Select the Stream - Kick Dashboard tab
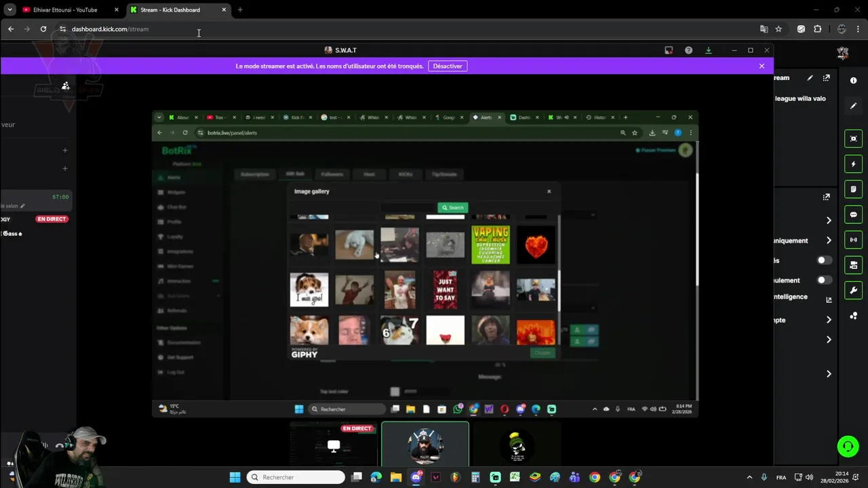The width and height of the screenshot is (868, 488). [178, 9]
